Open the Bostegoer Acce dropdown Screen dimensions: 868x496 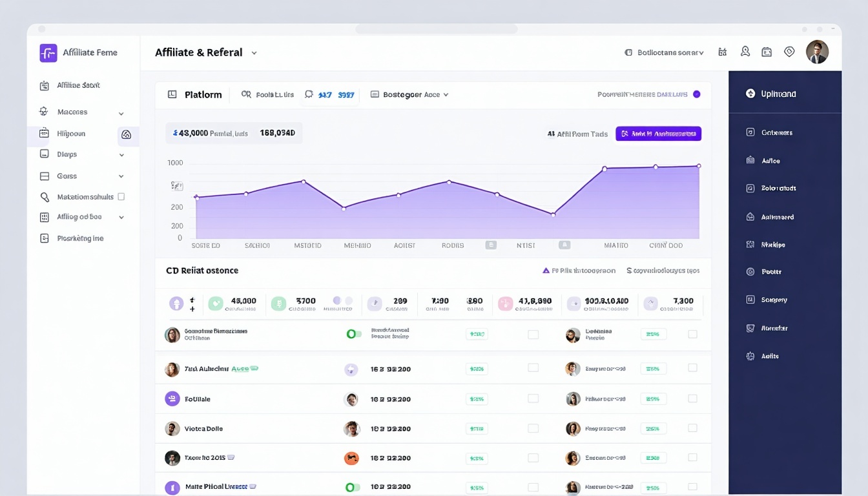[x=409, y=94]
